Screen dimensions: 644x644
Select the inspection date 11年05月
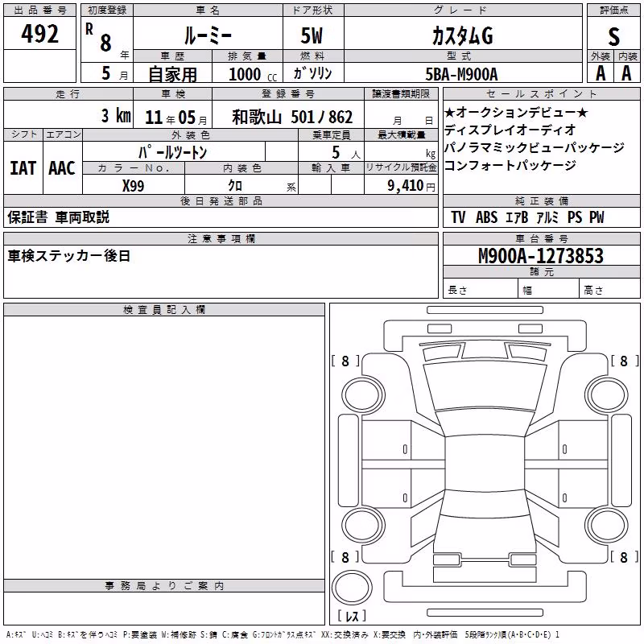click(x=175, y=118)
